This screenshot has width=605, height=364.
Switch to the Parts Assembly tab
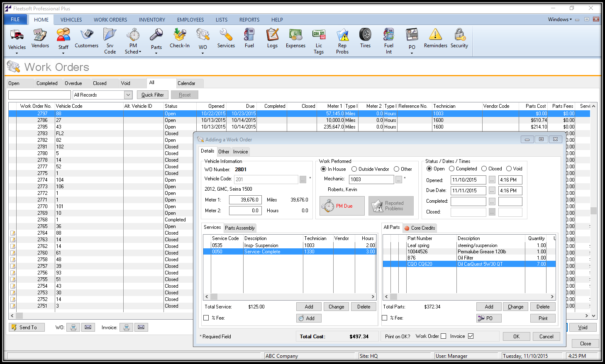[240, 228]
